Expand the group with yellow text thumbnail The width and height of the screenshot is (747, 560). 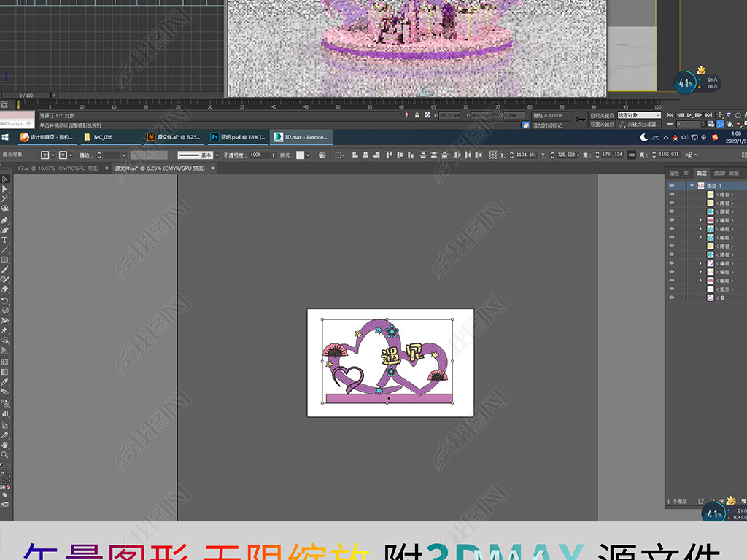[700, 272]
